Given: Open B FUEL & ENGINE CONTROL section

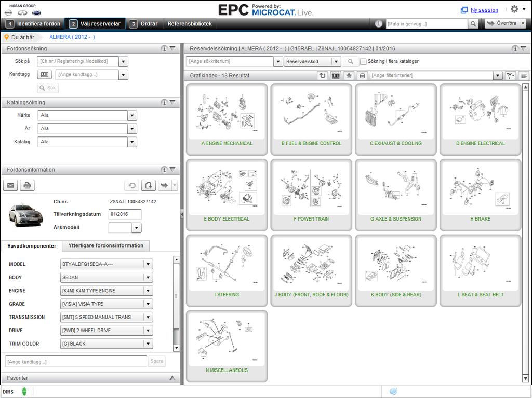Looking at the screenshot, I should click(312, 119).
